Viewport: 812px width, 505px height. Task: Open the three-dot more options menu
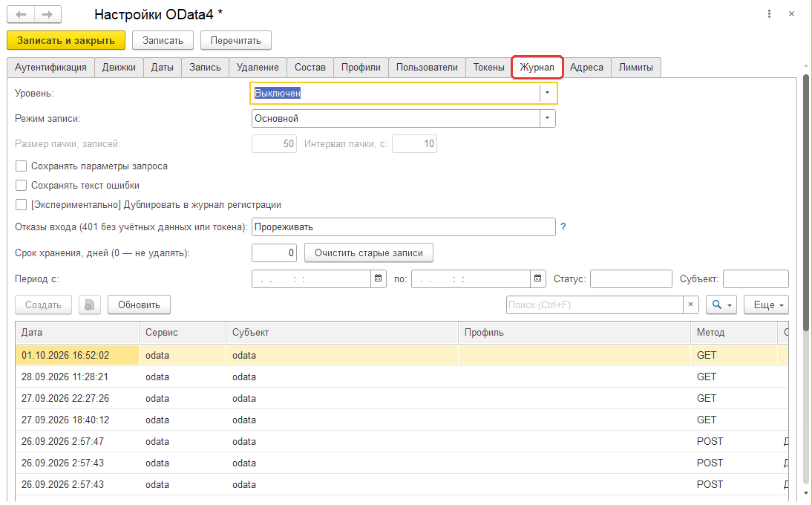pos(769,14)
